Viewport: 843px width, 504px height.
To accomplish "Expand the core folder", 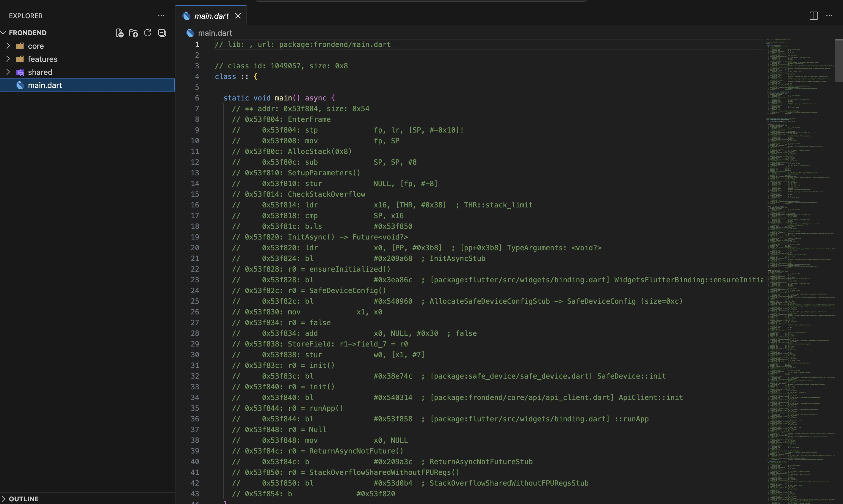I will click(8, 46).
